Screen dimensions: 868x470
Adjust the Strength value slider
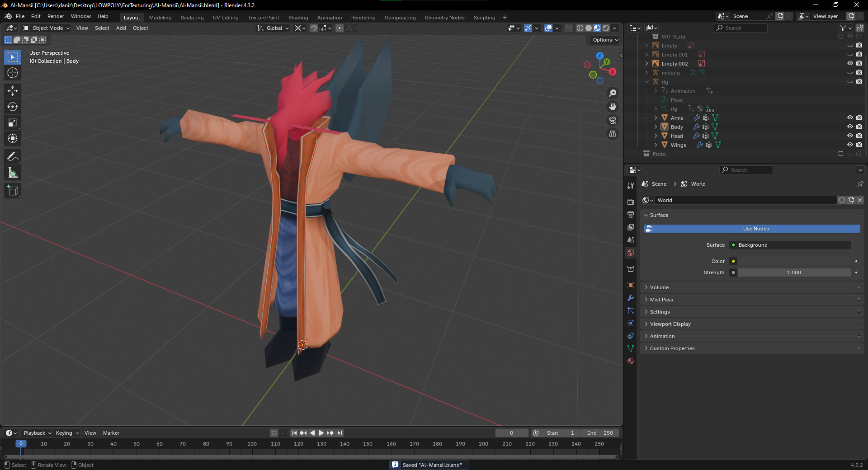[x=794, y=273]
